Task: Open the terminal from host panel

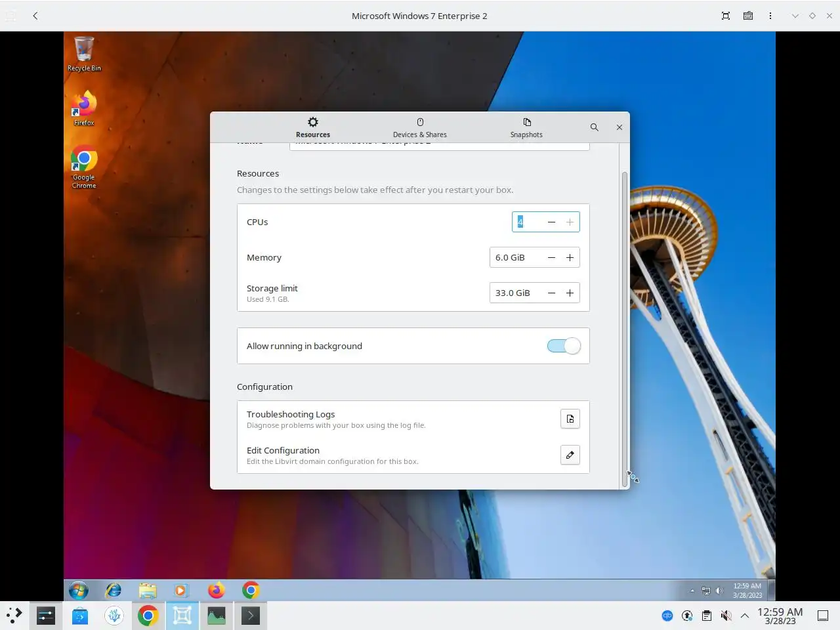Action: (x=251, y=616)
